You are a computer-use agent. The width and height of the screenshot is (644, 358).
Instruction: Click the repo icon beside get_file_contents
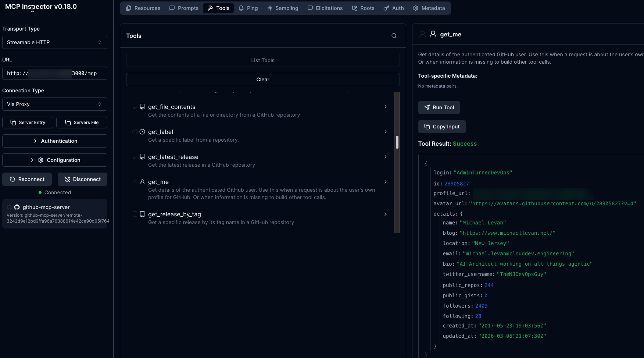click(142, 107)
